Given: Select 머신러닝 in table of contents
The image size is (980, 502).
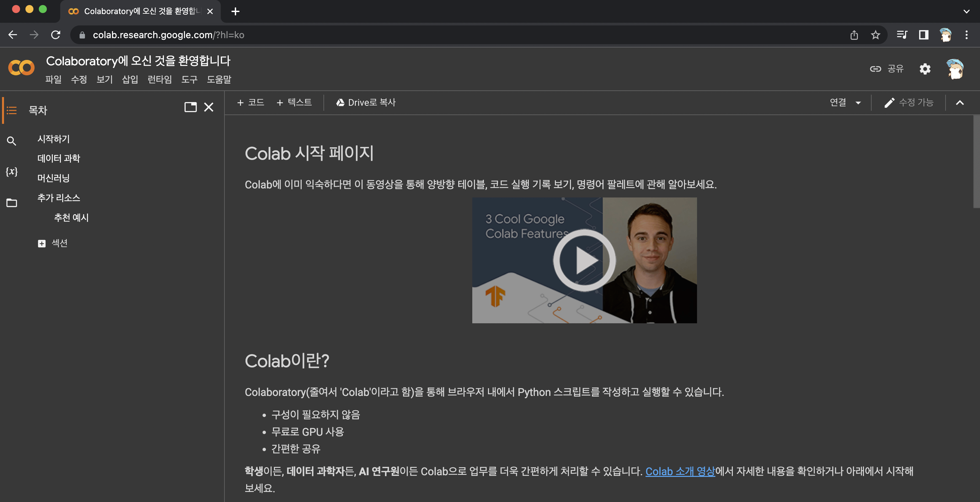Looking at the screenshot, I should [x=53, y=178].
